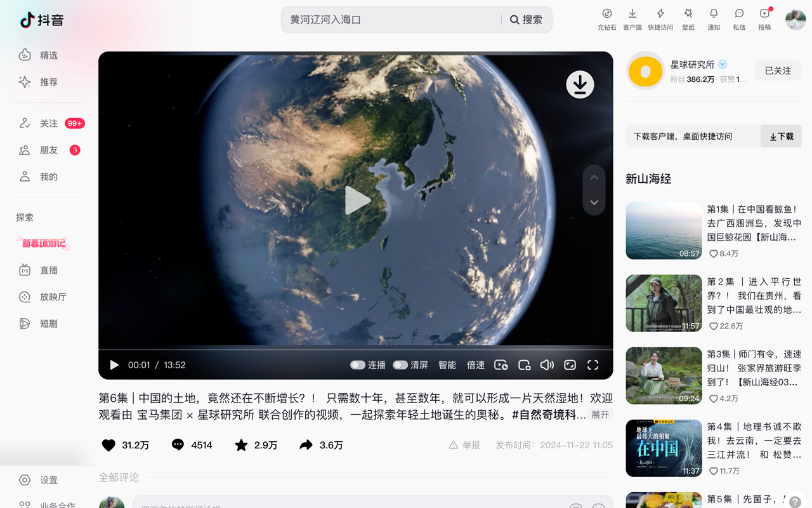Image resolution: width=812 pixels, height=508 pixels.
Task: Open the video download icon on the player
Action: click(579, 83)
